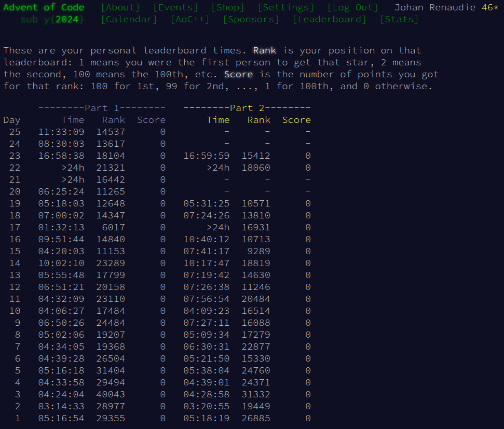Go to the [Calendar] page
504x429 pixels.
pos(129,20)
